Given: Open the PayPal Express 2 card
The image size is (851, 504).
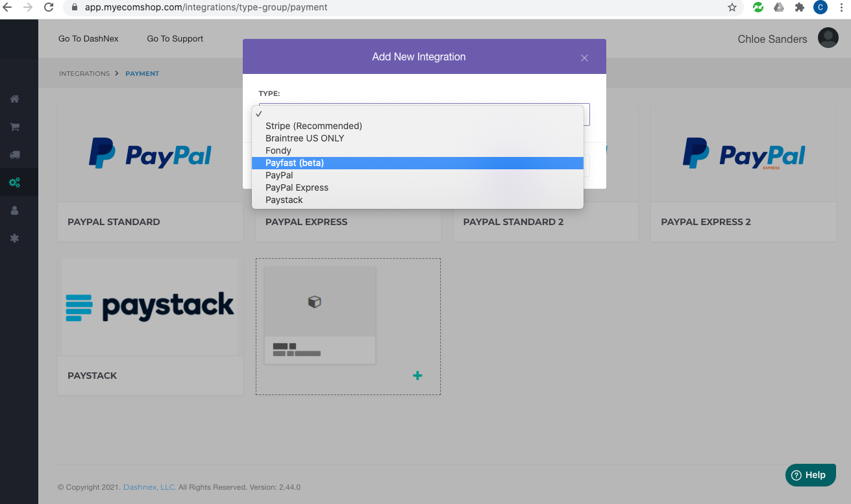Looking at the screenshot, I should point(743,173).
